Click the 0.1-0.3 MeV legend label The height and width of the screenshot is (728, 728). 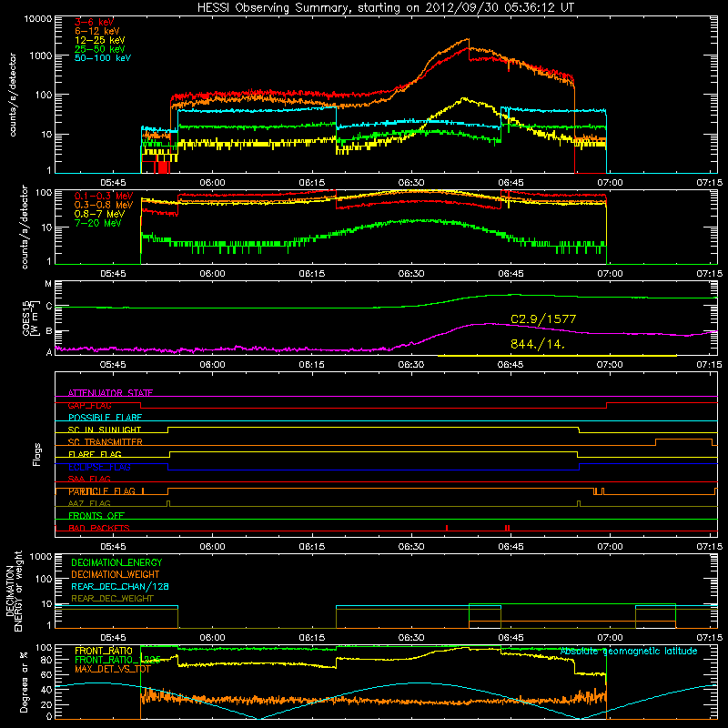104,197
